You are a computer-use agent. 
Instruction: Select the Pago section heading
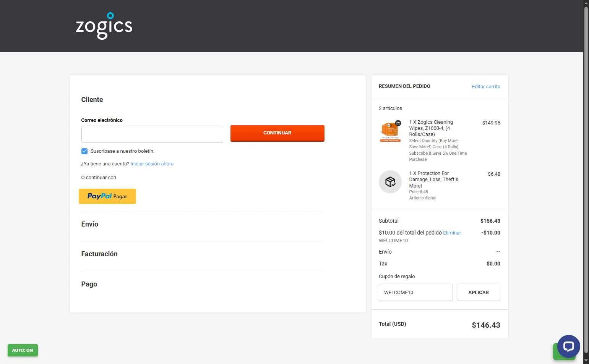click(89, 284)
